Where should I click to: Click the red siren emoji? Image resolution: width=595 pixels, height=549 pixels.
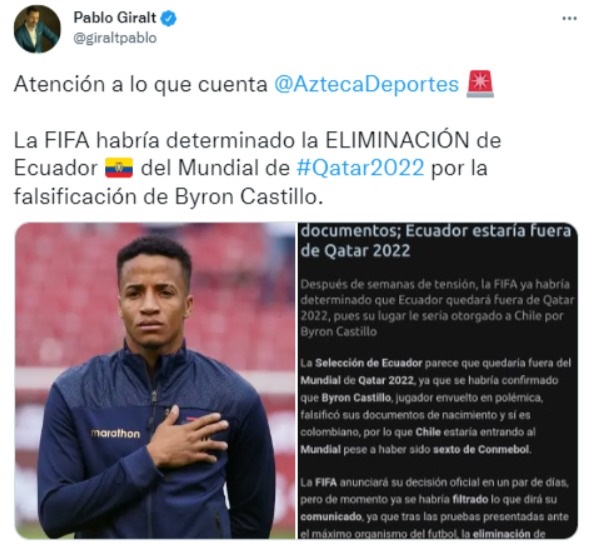[480, 84]
